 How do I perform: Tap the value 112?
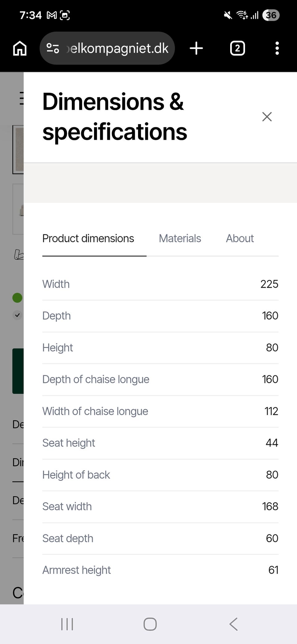pyautogui.click(x=271, y=411)
